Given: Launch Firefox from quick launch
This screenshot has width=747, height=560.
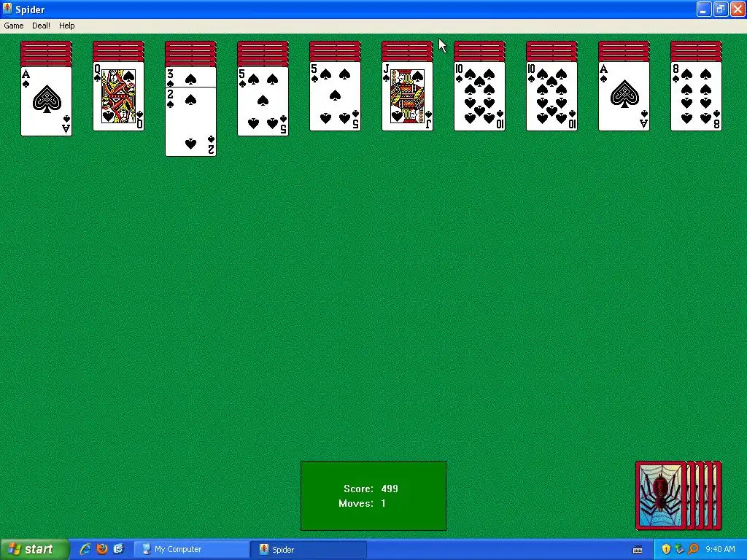Looking at the screenshot, I should click(x=102, y=549).
